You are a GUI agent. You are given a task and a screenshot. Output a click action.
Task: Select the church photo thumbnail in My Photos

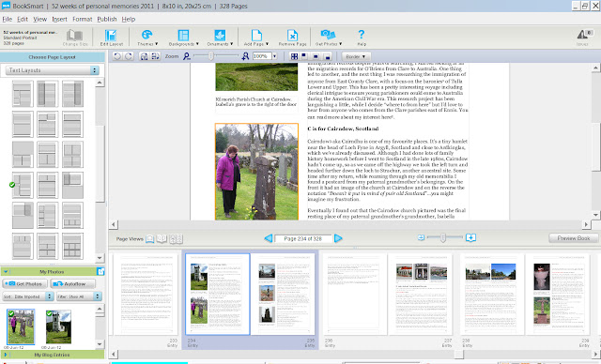pos(58,326)
